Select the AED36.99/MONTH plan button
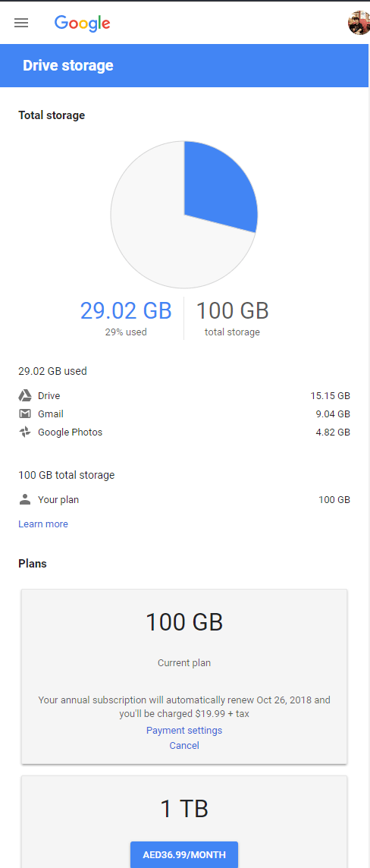Viewport: 370px width, 868px height. 184,854
